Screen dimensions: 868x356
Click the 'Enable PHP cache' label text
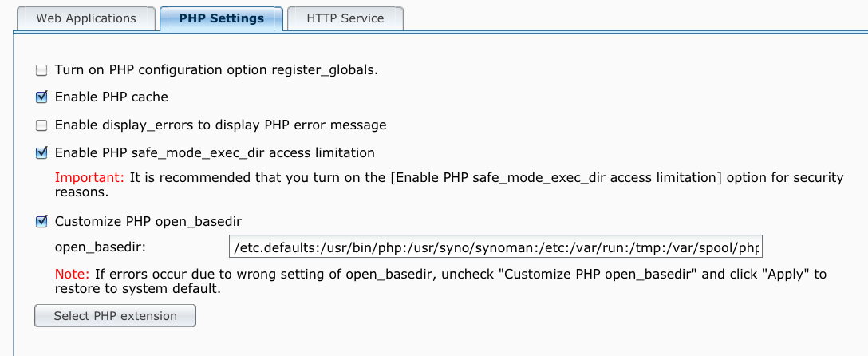click(111, 97)
